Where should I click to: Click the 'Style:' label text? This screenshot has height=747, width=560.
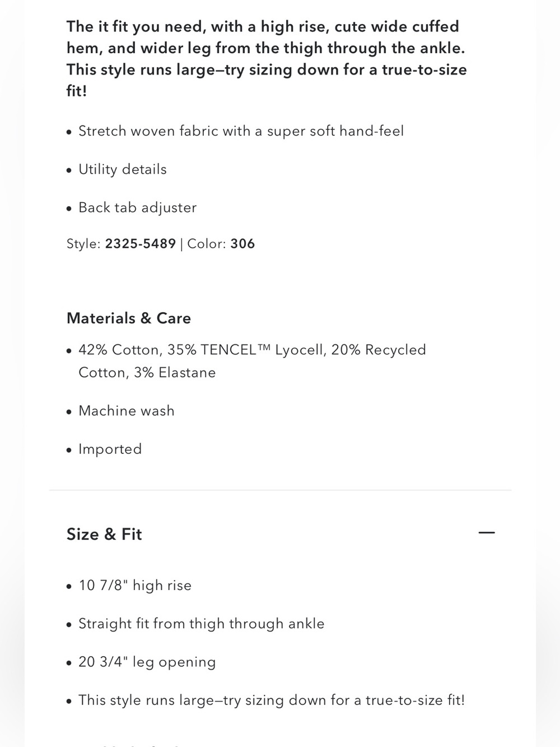(84, 244)
